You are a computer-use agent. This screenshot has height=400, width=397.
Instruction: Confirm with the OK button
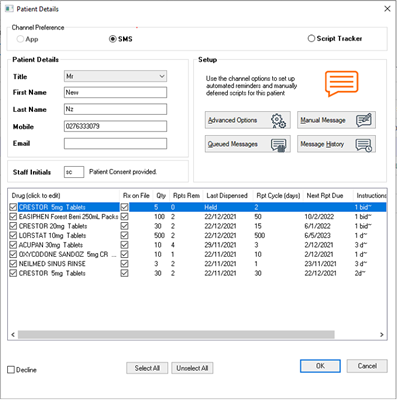[x=320, y=366]
